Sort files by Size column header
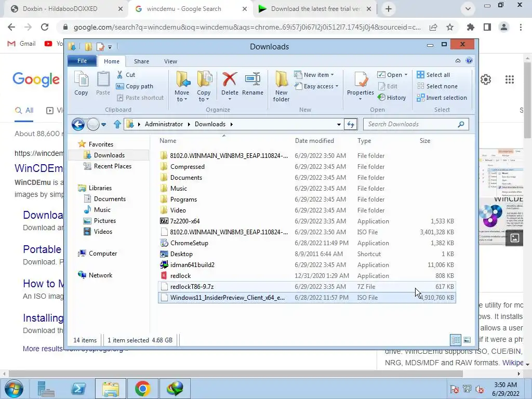 pos(425,141)
